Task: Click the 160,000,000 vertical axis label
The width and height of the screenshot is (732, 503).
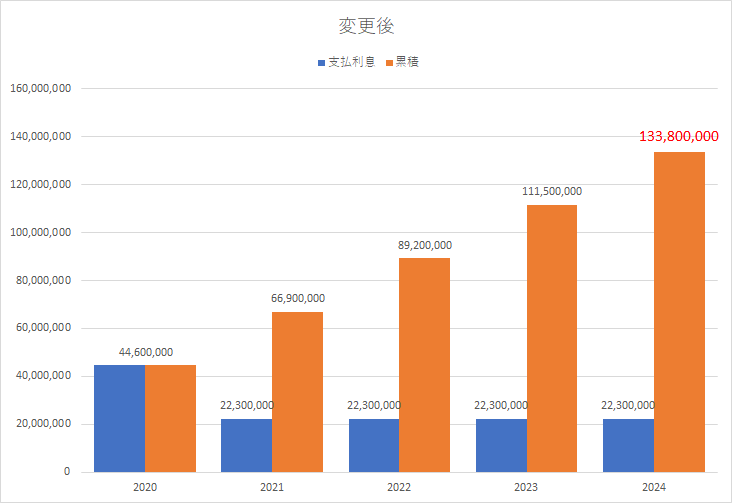Action: click(x=39, y=88)
